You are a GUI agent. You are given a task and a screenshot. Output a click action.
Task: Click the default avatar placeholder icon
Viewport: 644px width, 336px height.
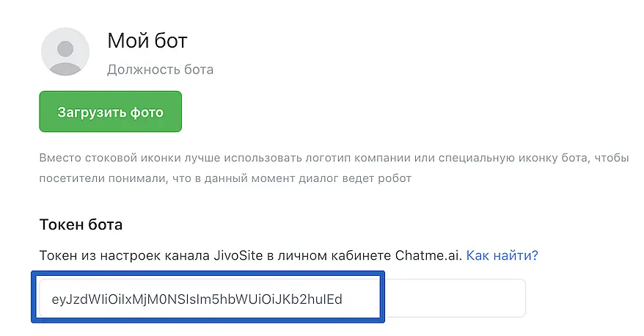pyautogui.click(x=65, y=51)
